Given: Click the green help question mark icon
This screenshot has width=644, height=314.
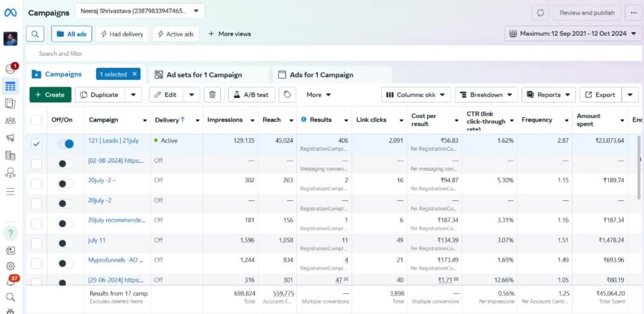Looking at the screenshot, I should click(10, 234).
